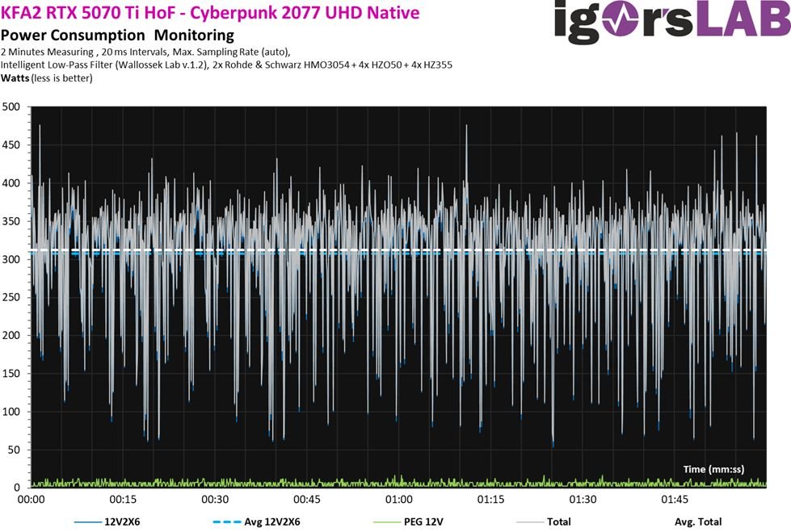The image size is (791, 532).
Task: Click the 01:30 time axis label
Action: pos(583,500)
